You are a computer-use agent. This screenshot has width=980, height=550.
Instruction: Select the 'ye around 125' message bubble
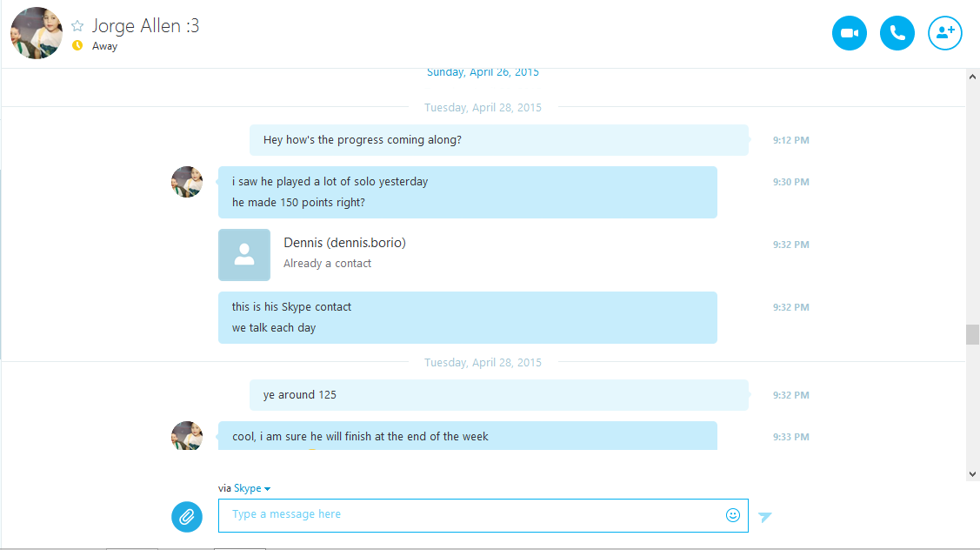(499, 395)
